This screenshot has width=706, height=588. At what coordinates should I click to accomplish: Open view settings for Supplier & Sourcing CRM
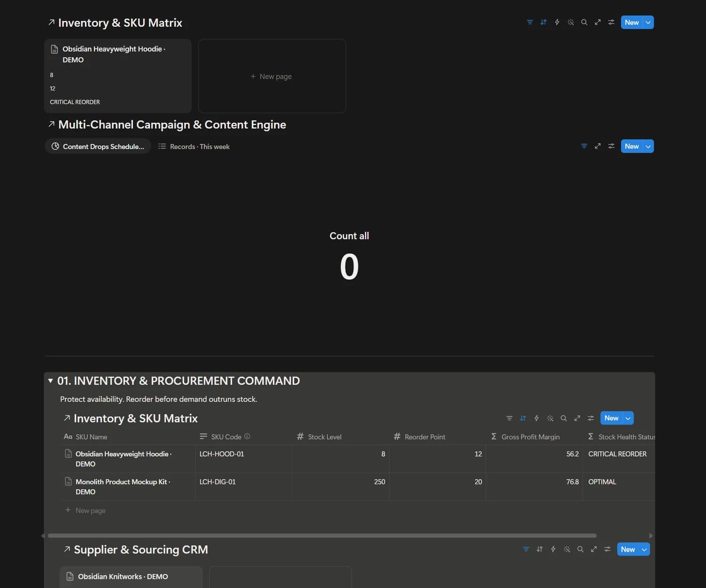[x=607, y=549]
